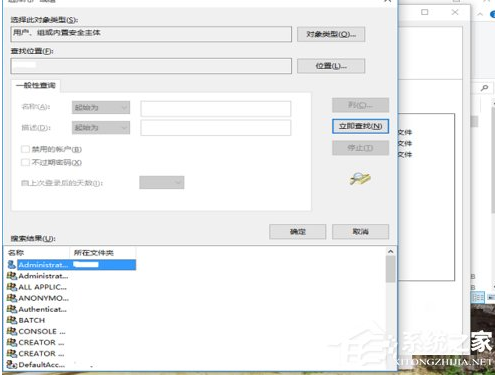Select the DefaultAcc... entry
The height and width of the screenshot is (375, 495).
click(42, 365)
